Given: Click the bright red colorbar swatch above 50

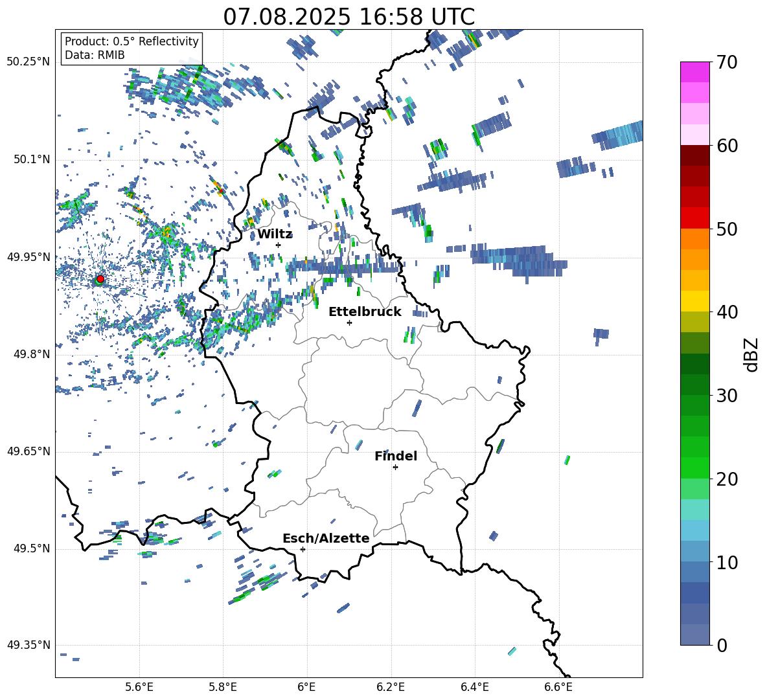Looking at the screenshot, I should (x=694, y=218).
